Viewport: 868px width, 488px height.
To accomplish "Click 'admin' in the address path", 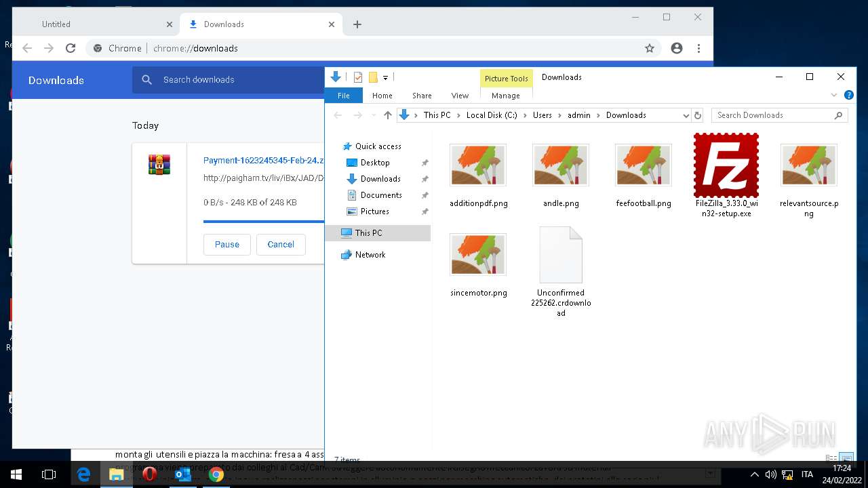I will 579,115.
